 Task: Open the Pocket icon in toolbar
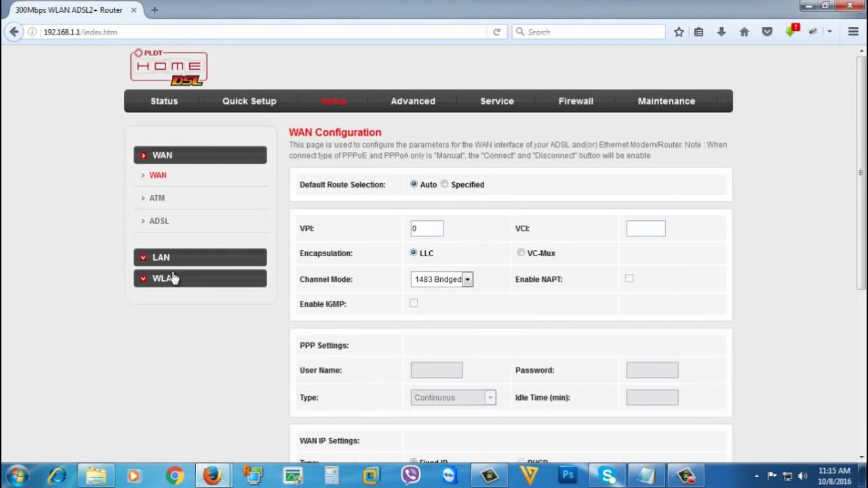pyautogui.click(x=767, y=32)
